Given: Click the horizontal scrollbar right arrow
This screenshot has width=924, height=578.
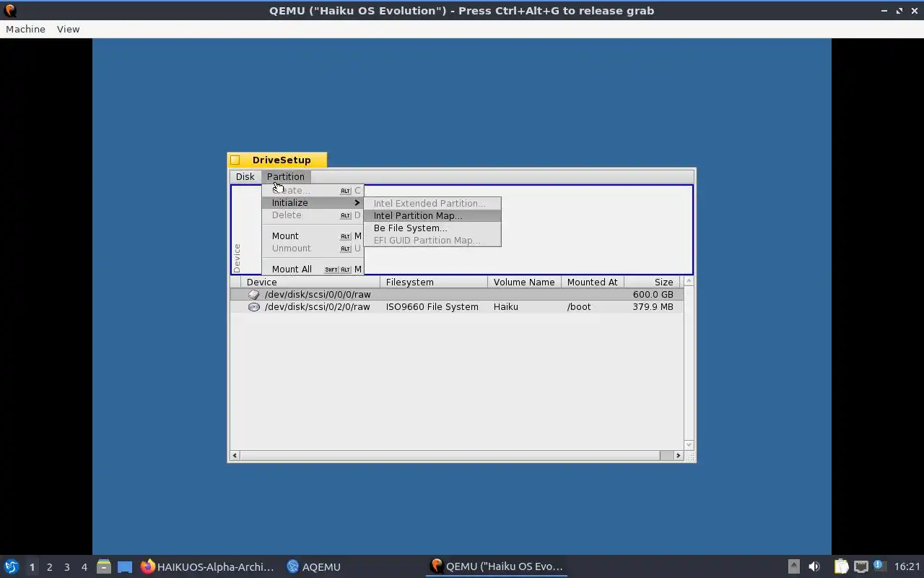Looking at the screenshot, I should tap(678, 456).
